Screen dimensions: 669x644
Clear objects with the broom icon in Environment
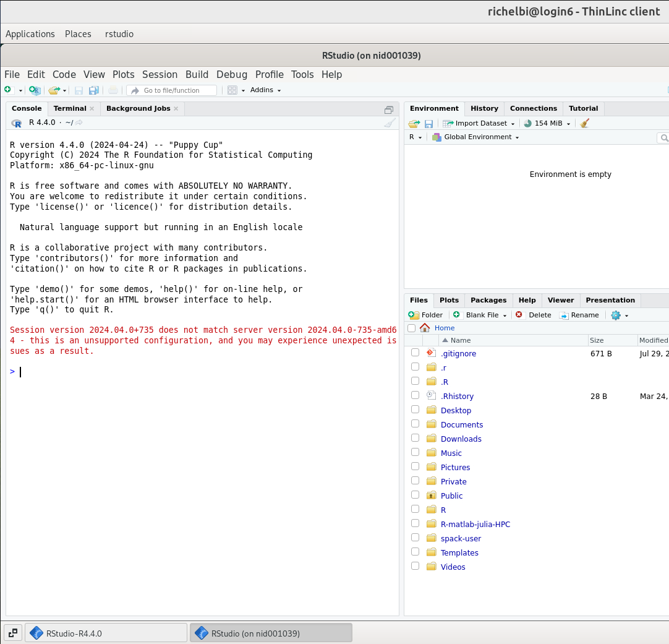tap(584, 124)
